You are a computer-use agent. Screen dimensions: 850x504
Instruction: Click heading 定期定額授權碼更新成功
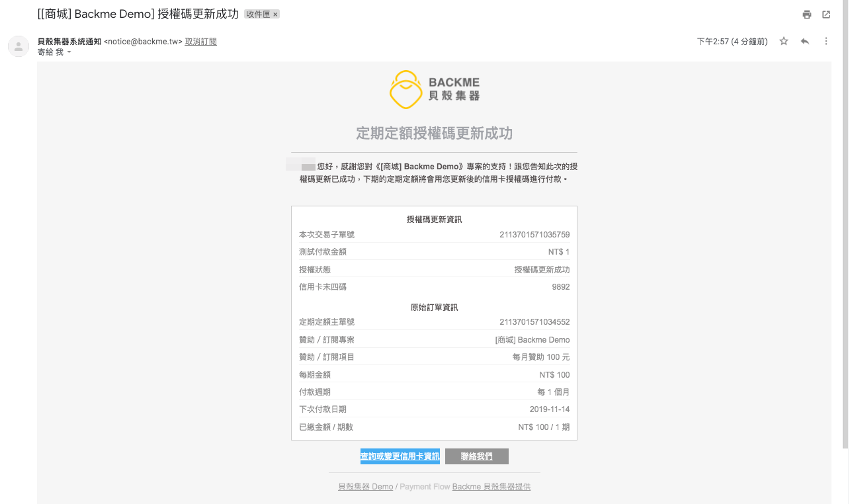click(435, 134)
